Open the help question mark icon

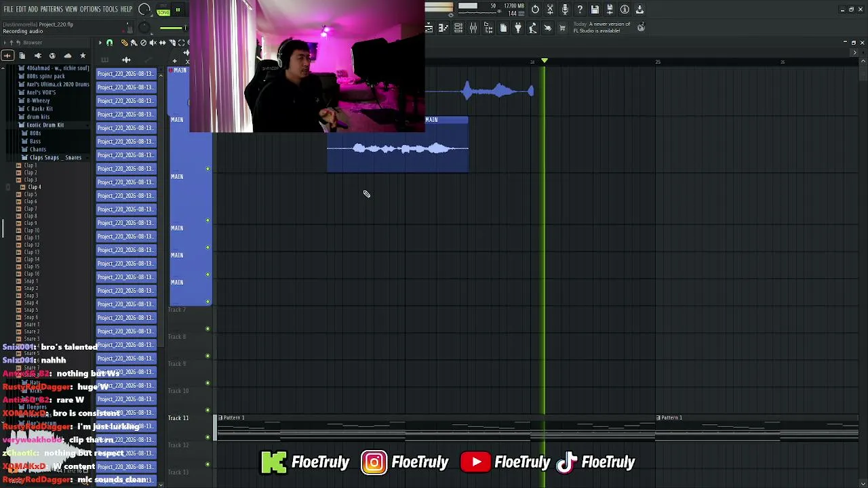(x=580, y=9)
